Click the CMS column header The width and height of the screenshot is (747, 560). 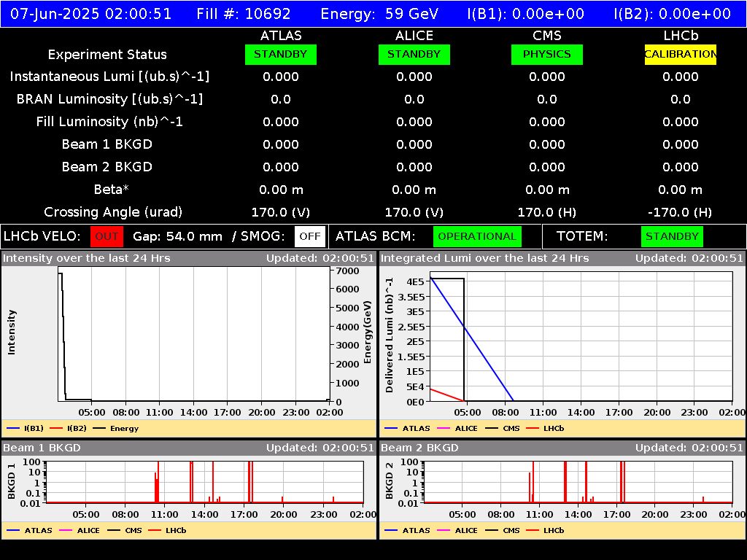tap(547, 36)
